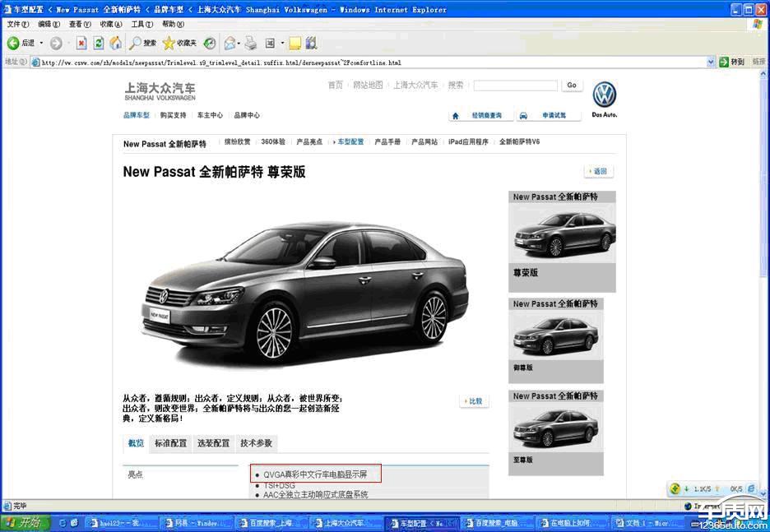The height and width of the screenshot is (532, 770).
Task: Click the 网站地图 sitemap link
Action: 368,85
